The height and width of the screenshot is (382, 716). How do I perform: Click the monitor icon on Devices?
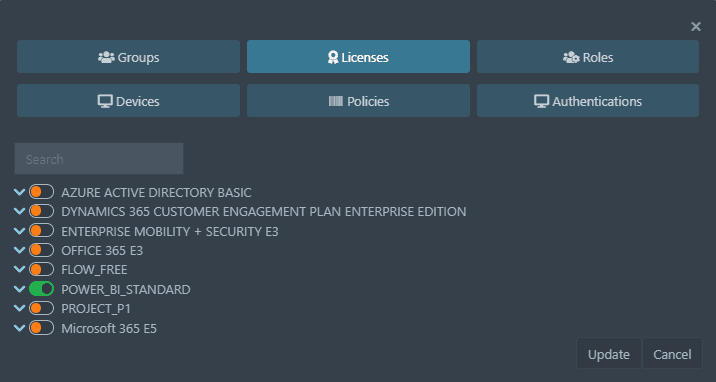point(105,101)
